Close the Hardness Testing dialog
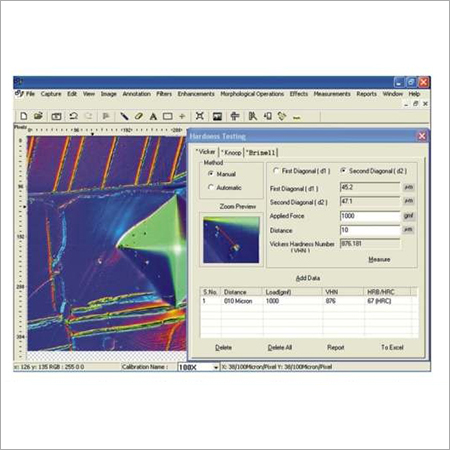Screen dimensions: 450x450 [x=422, y=136]
